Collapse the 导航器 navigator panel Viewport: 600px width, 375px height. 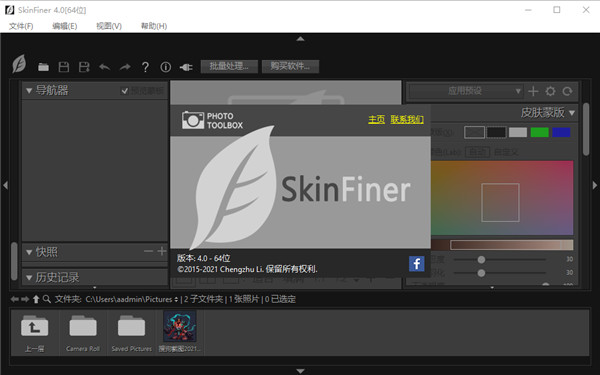coord(29,91)
